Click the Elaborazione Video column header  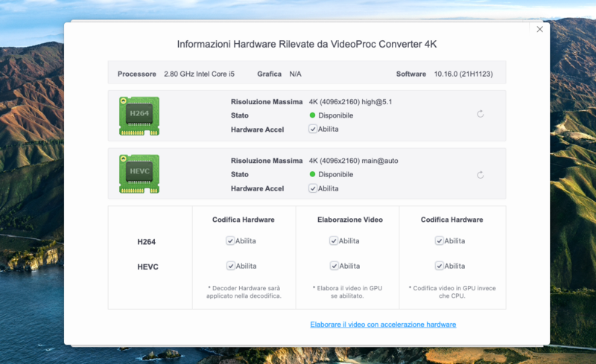[349, 220]
